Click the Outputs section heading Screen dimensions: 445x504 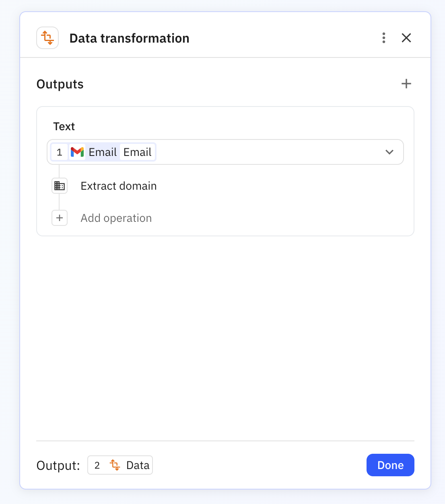(60, 84)
